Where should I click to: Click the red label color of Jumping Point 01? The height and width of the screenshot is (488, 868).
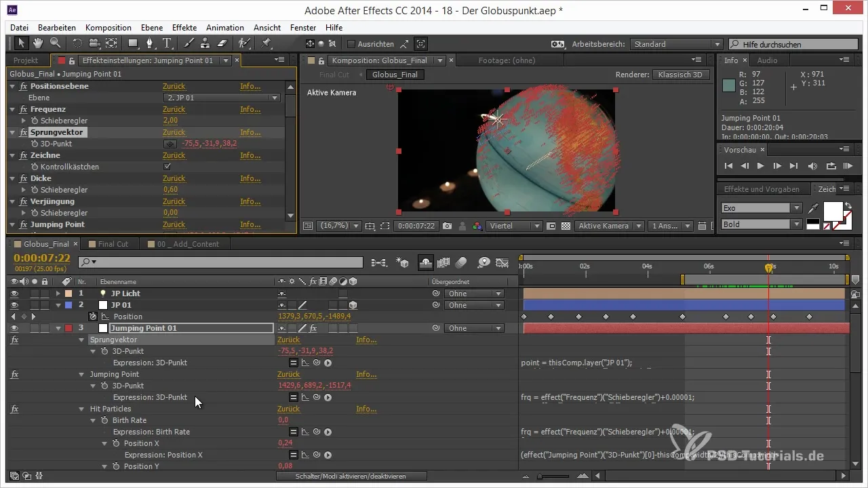68,328
